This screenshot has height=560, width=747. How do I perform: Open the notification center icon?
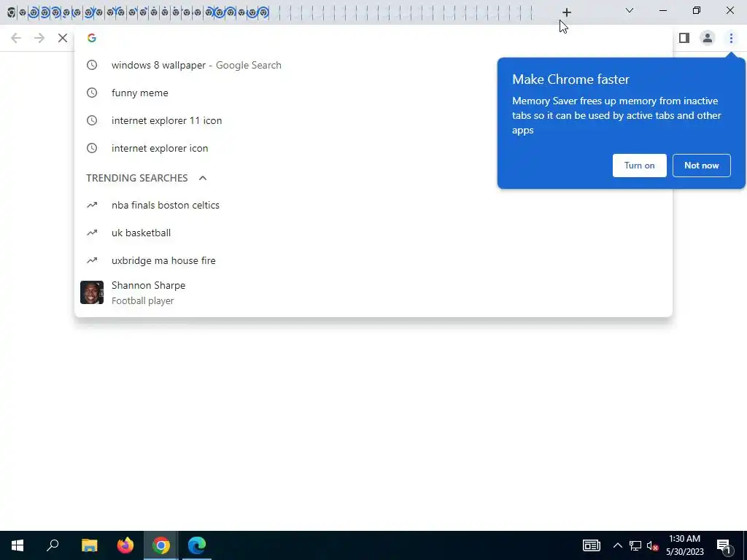coord(724,545)
